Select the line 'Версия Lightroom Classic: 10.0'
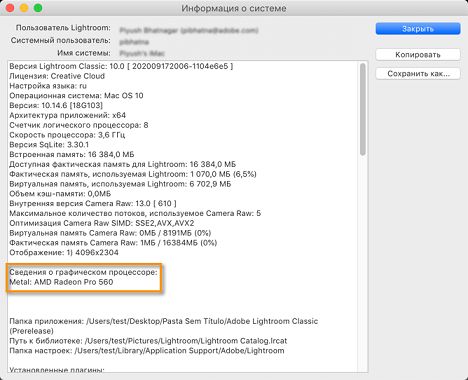This screenshot has height=380, width=468. [x=121, y=66]
